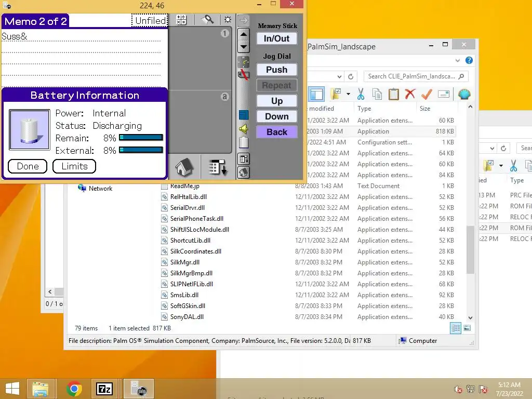Click the red X Delete icon

coord(410,94)
